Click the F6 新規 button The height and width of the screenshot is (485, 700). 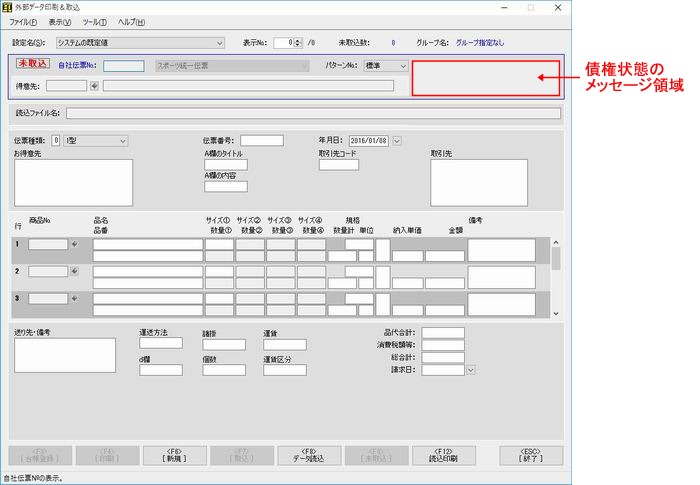[x=175, y=455]
